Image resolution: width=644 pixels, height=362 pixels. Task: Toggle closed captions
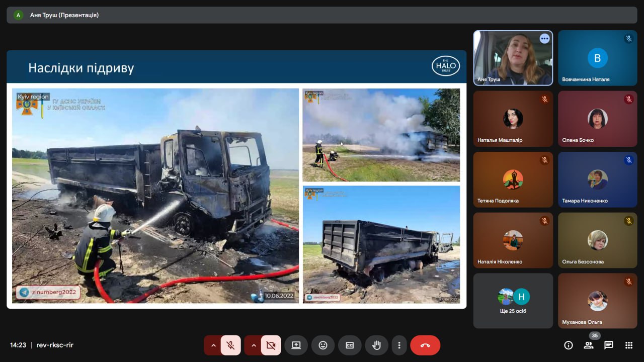(350, 345)
